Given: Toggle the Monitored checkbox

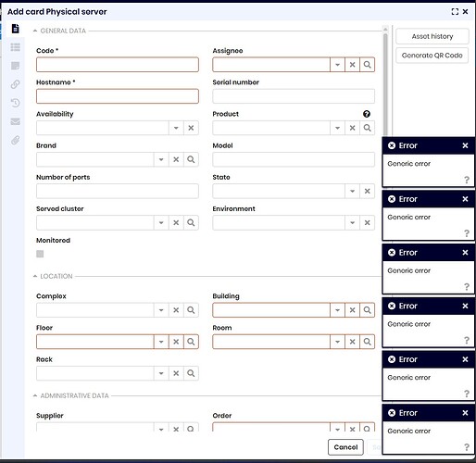Looking at the screenshot, I should point(40,254).
